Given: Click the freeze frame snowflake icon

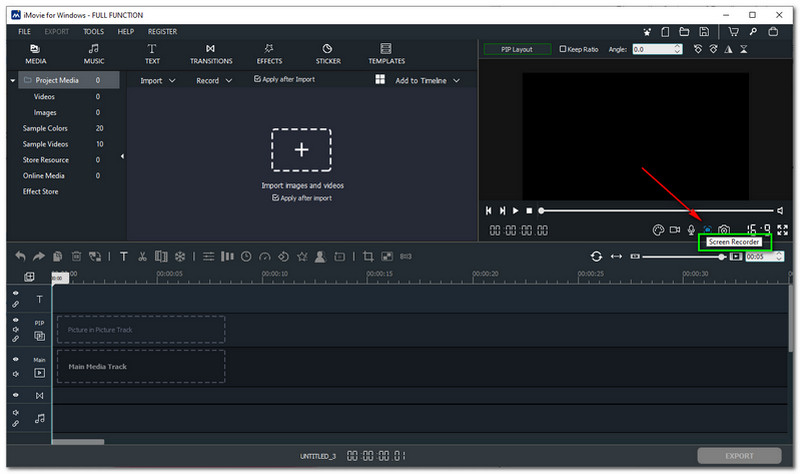Looking at the screenshot, I should point(179,256).
